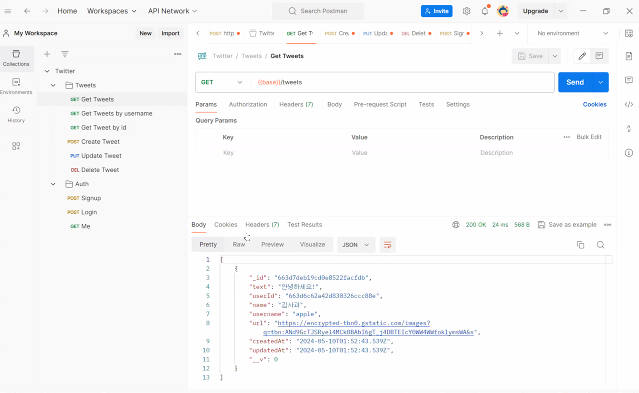Open the hamburger menu icon
Viewport: 639px width, 393px height.
8,11
